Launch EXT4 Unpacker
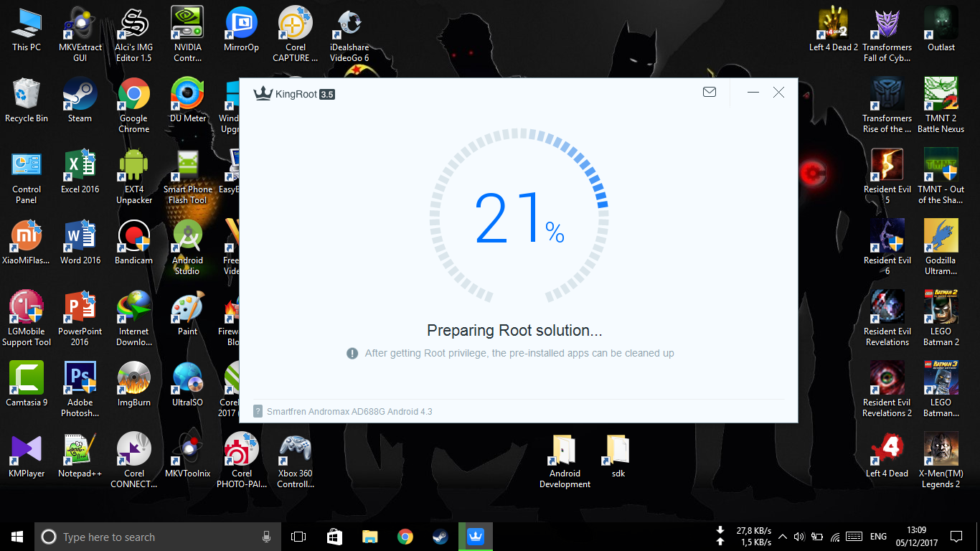 pos(134,176)
